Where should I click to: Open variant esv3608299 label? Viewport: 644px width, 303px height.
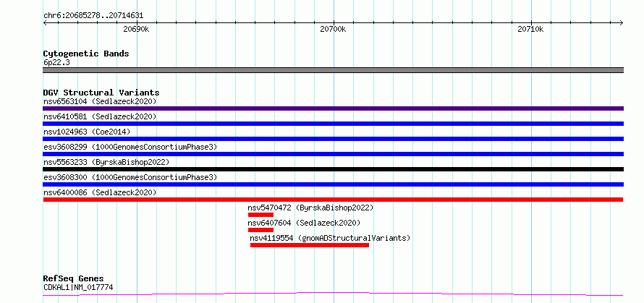coord(130,147)
